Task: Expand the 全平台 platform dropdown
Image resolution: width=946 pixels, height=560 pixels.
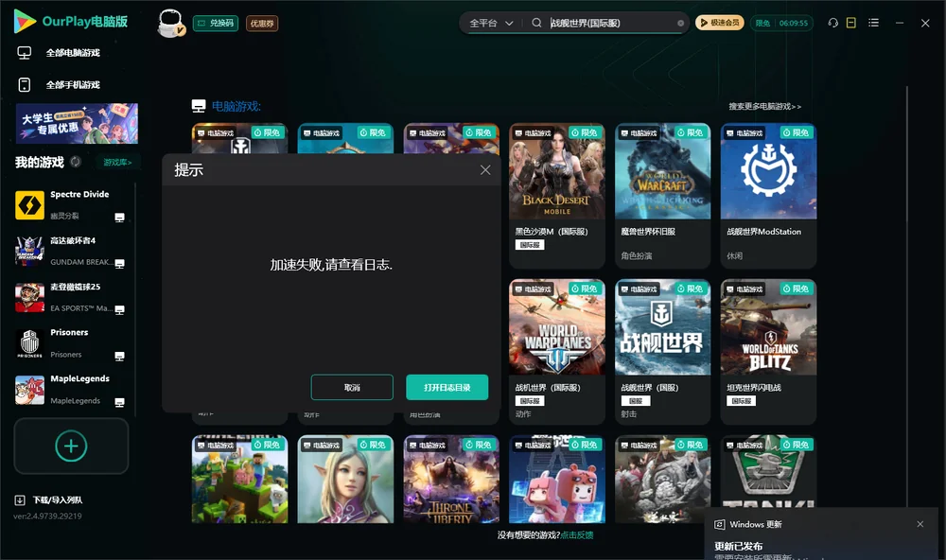Action: (x=491, y=23)
